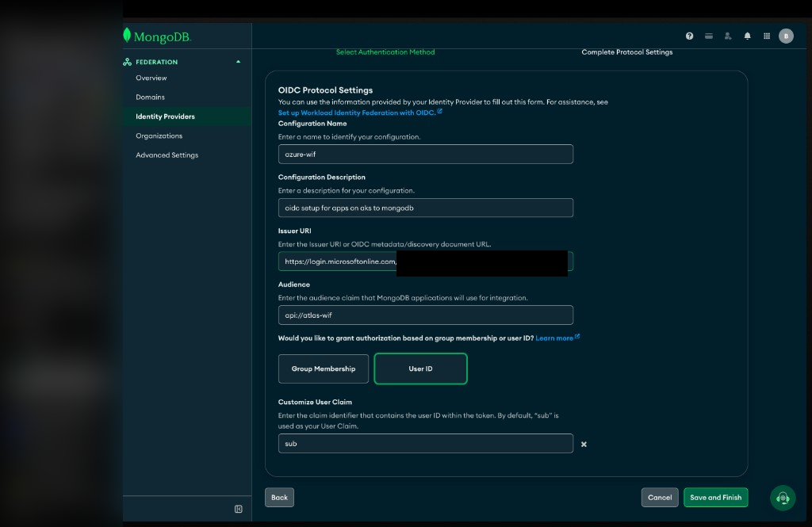Screen dimensions: 812x527
Task: Click the OIDC Protocol Settings heading
Action: [325, 90]
